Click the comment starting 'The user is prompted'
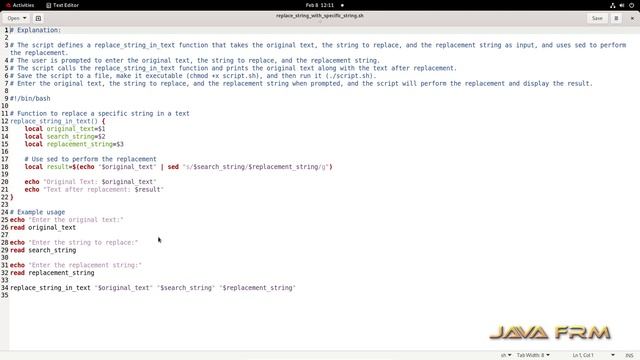Viewport: 640px width, 360px height. pyautogui.click(x=195, y=60)
